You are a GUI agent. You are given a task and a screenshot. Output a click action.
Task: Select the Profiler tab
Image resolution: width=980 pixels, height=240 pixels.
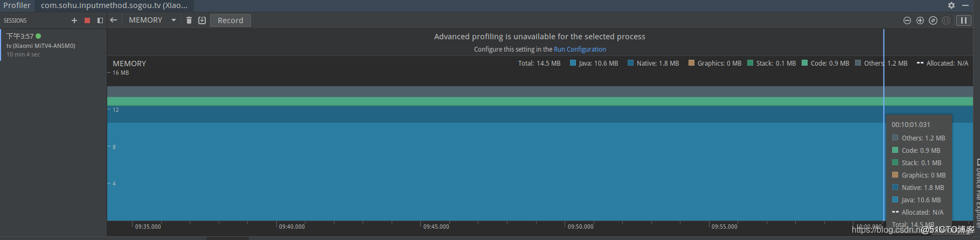pos(17,5)
